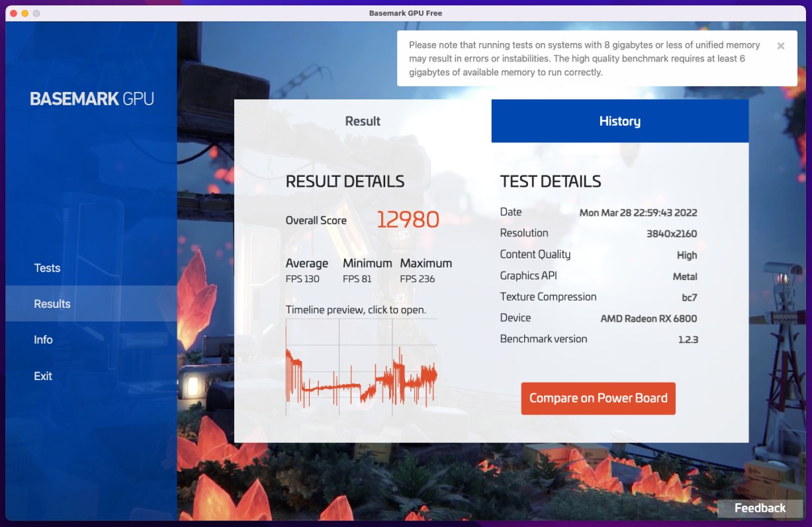Select the date value Mon Mar 28 22:59:43 2022
The height and width of the screenshot is (527, 812).
tap(638, 213)
